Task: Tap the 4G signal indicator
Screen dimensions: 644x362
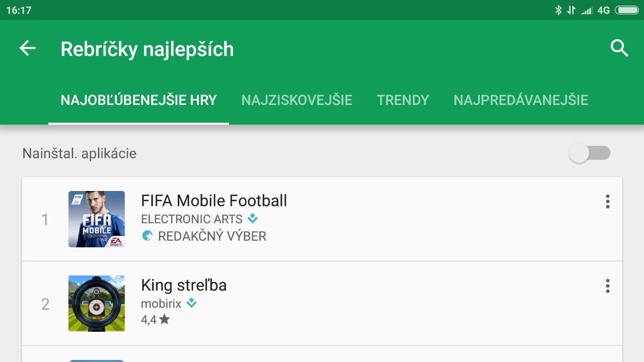Action: (604, 10)
